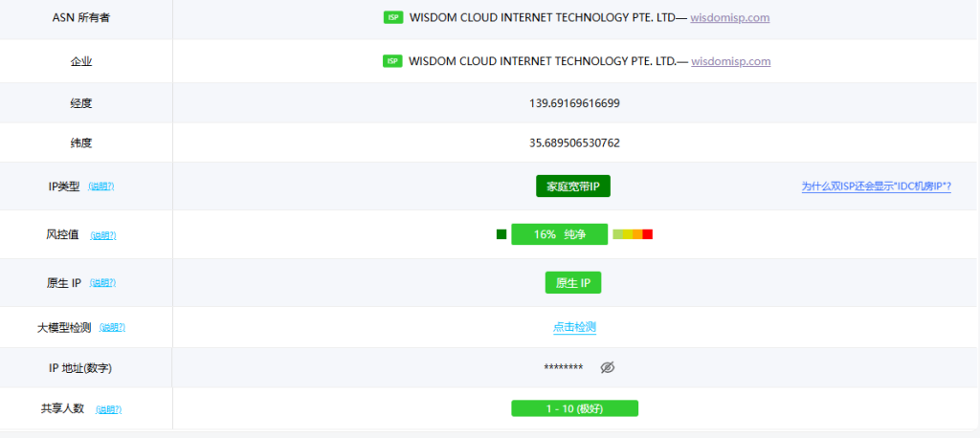Click the dark green square beside 风控值 bar

(x=501, y=234)
